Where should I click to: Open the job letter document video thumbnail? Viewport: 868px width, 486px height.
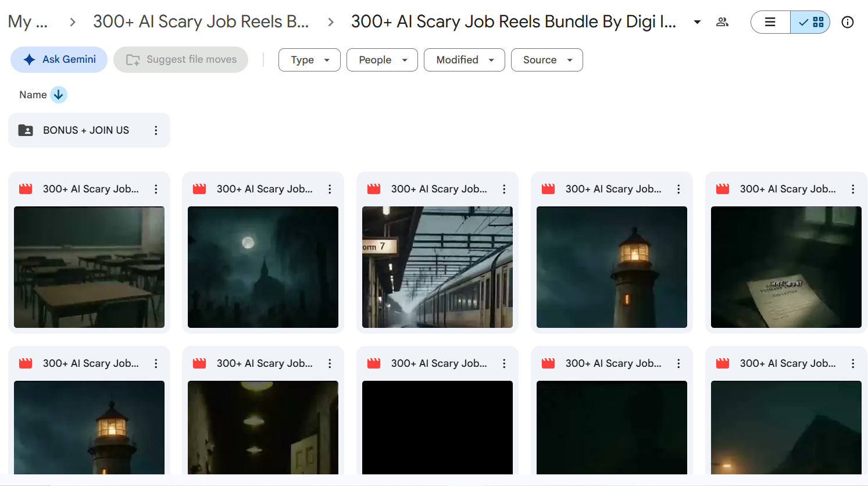786,267
